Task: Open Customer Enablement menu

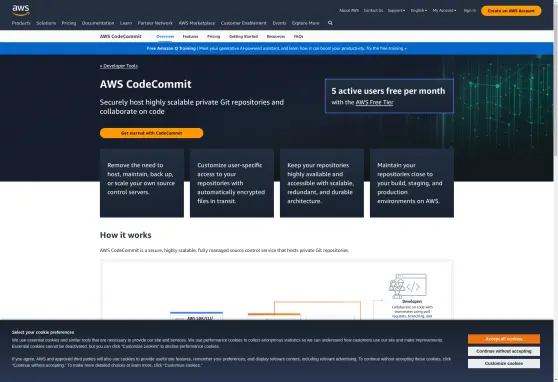Action: click(243, 23)
